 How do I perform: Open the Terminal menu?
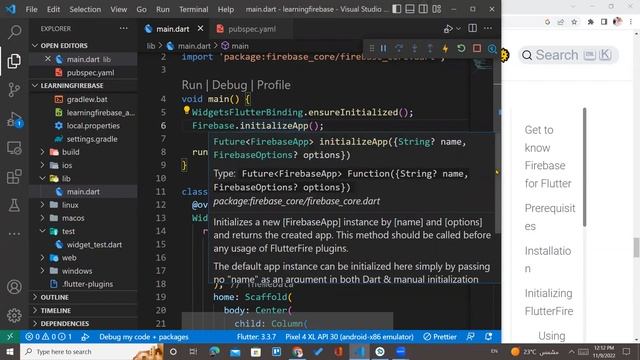click(193, 9)
